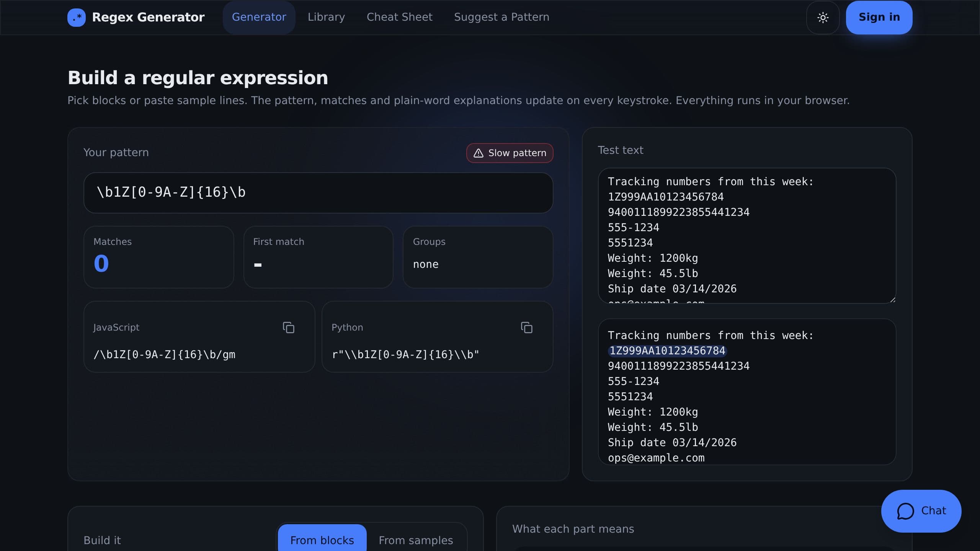The width and height of the screenshot is (980, 551).
Task: Copy the JavaScript regex snippet
Action: click(288, 328)
